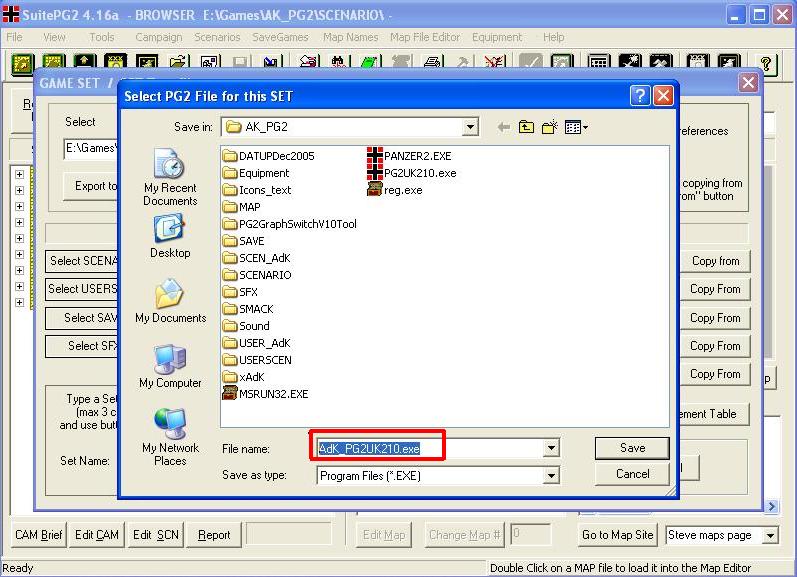Select the PG2UK210.exe file icon
The height and width of the screenshot is (577, 797).
coord(375,173)
